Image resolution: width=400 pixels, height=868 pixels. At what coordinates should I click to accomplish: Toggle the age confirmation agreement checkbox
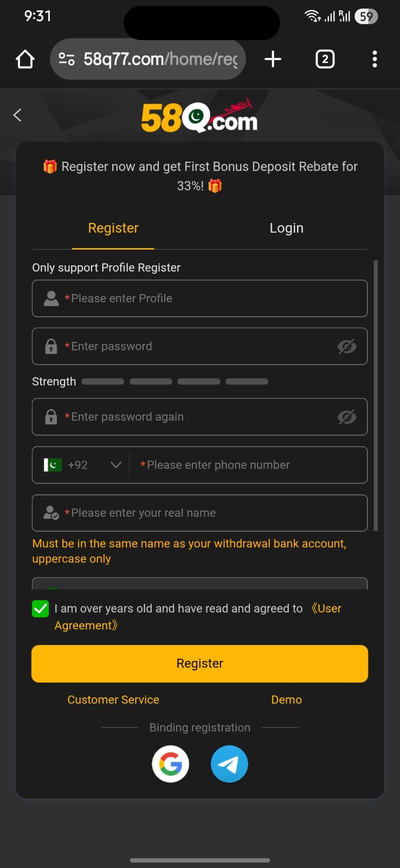[40, 608]
